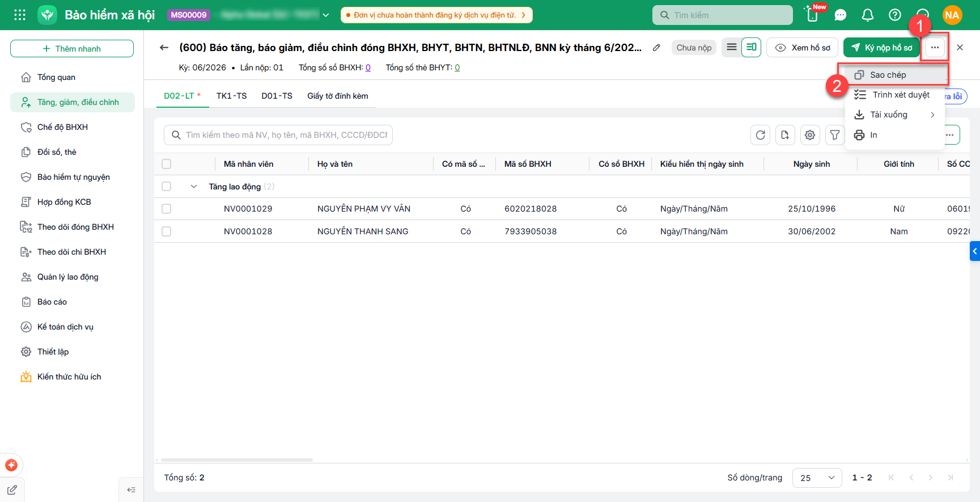Choose In from the menu

click(894, 135)
